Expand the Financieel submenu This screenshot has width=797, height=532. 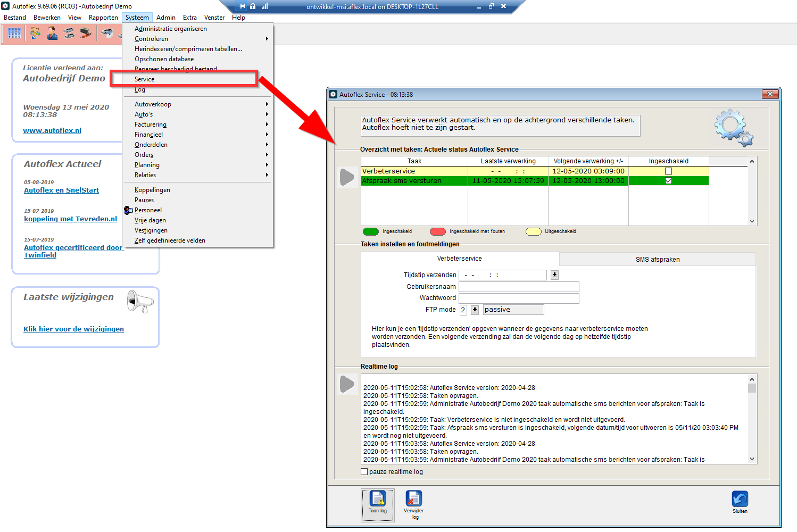click(x=198, y=135)
